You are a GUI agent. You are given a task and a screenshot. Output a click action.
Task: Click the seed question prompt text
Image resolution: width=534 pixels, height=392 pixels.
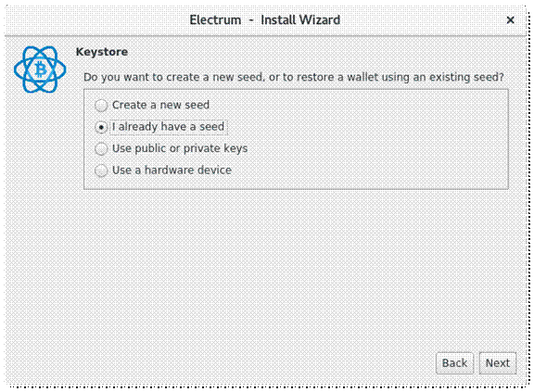(294, 77)
